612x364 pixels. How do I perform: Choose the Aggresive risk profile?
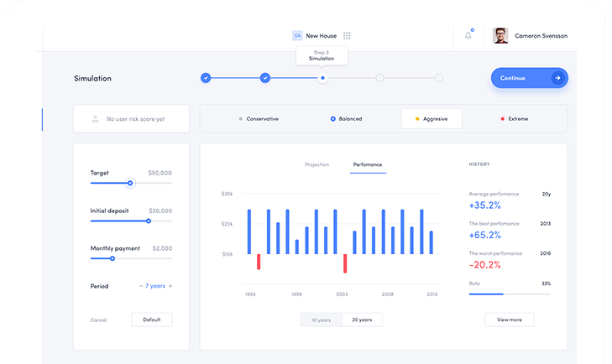click(x=432, y=119)
